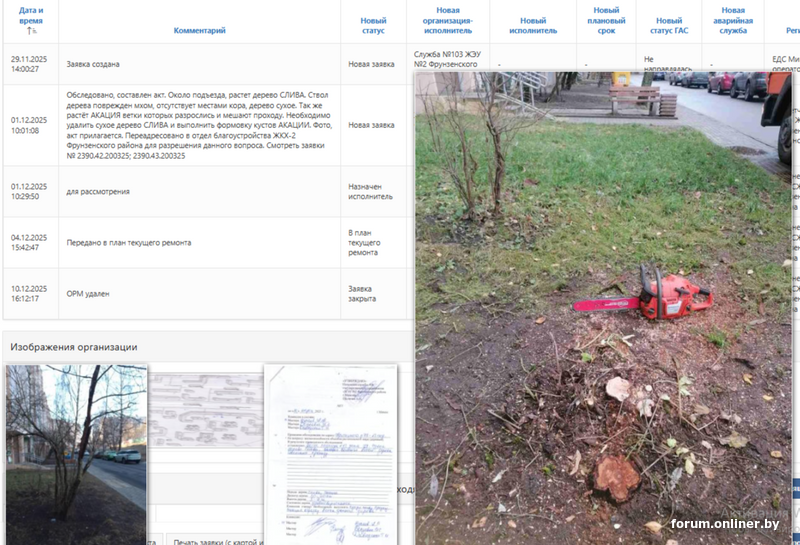Click the Изображения организации section heading
This screenshot has width=800, height=545.
click(74, 347)
